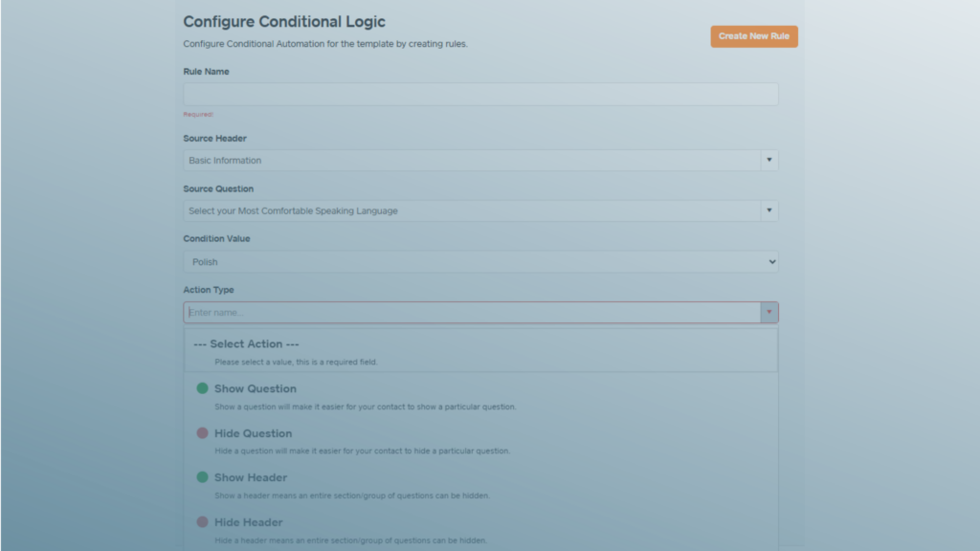The height and width of the screenshot is (551, 980).
Task: Choose the Show Header action
Action: [251, 477]
